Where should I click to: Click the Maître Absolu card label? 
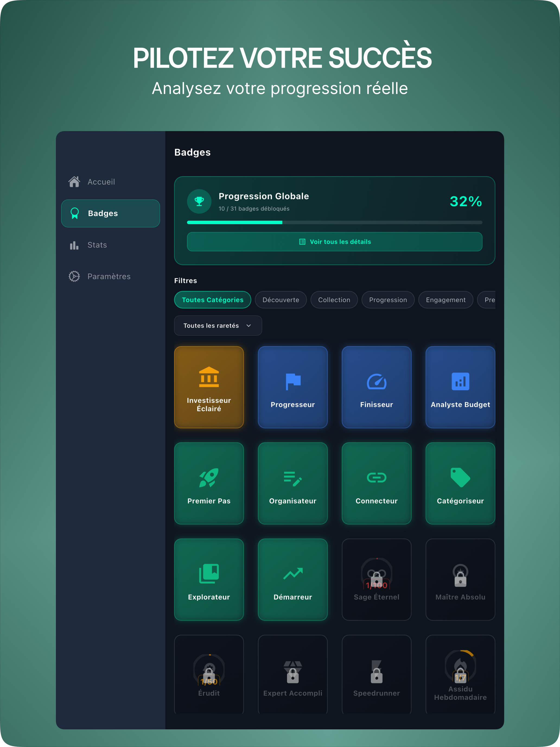[x=460, y=597]
